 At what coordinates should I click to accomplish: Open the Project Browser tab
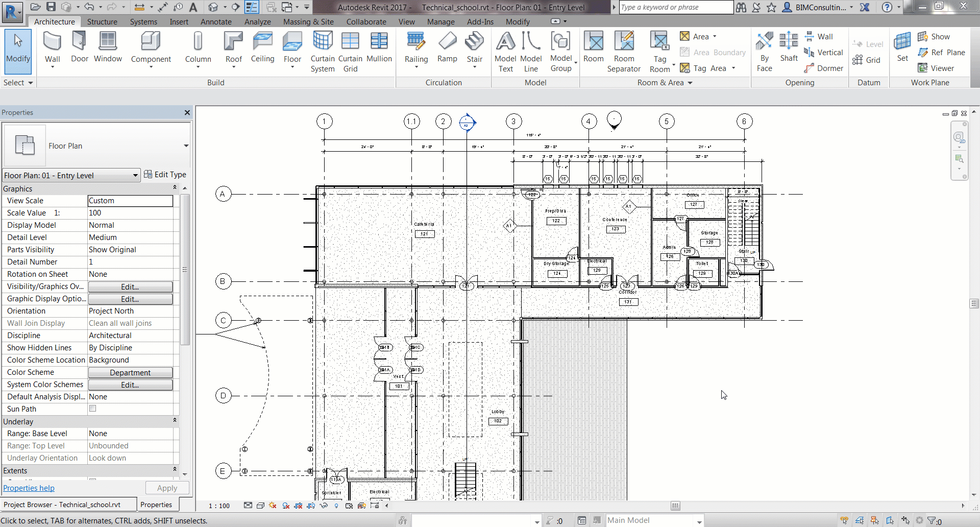coord(68,505)
